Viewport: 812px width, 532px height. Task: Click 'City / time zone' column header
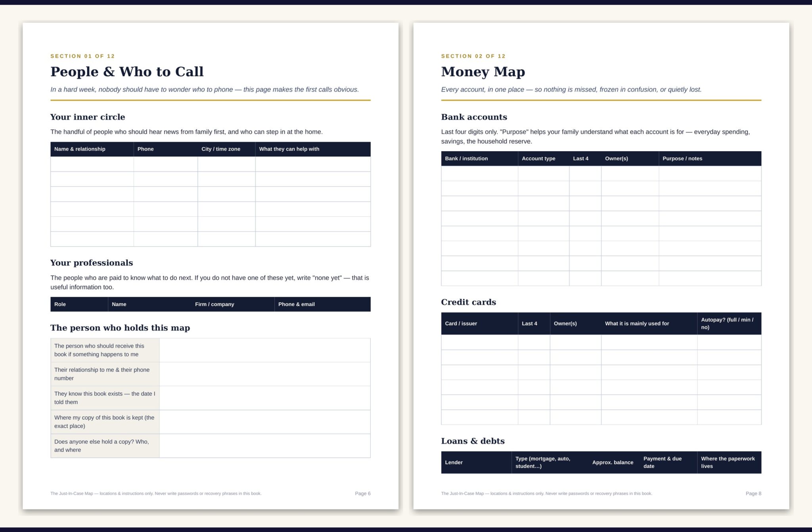click(226, 149)
